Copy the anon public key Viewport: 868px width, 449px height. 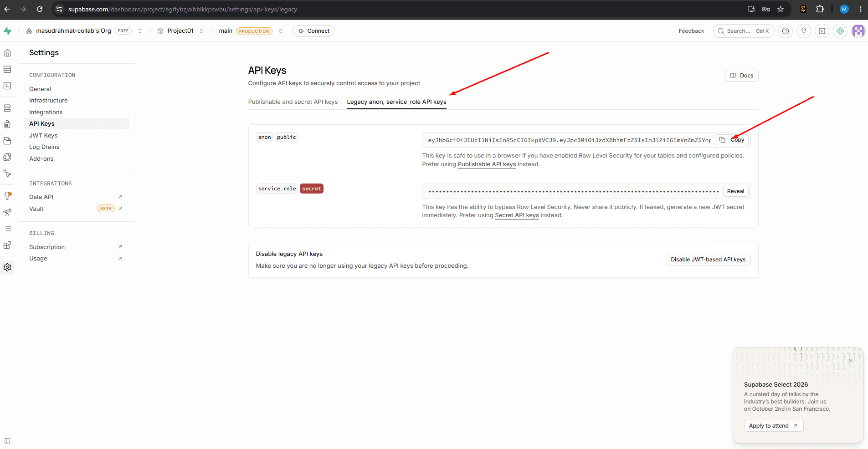[732, 140]
